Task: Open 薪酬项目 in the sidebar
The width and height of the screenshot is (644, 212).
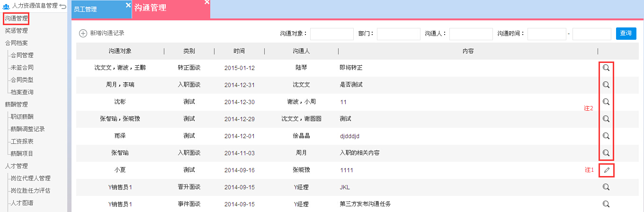Action: (22, 154)
